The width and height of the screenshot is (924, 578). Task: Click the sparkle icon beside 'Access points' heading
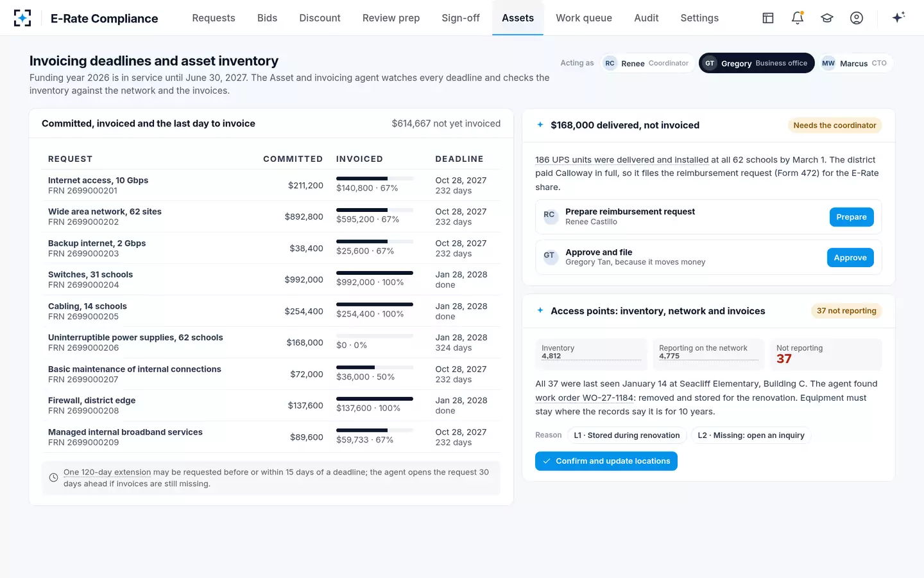[x=540, y=310]
